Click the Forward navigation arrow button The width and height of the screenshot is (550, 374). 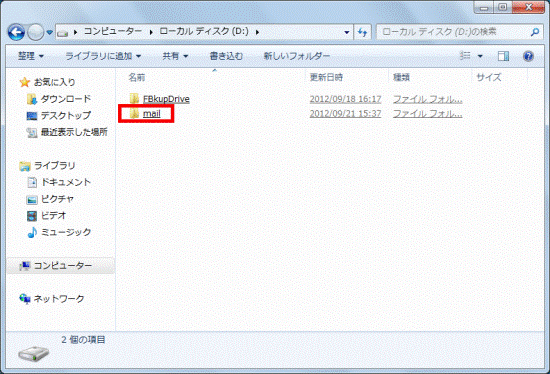pos(35,33)
